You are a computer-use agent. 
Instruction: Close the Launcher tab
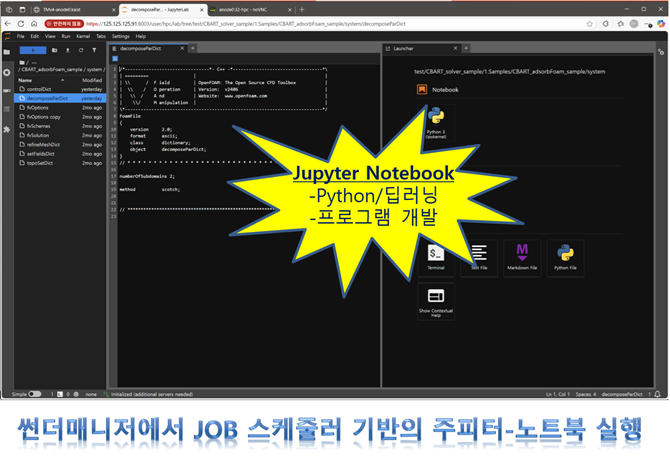(x=455, y=48)
